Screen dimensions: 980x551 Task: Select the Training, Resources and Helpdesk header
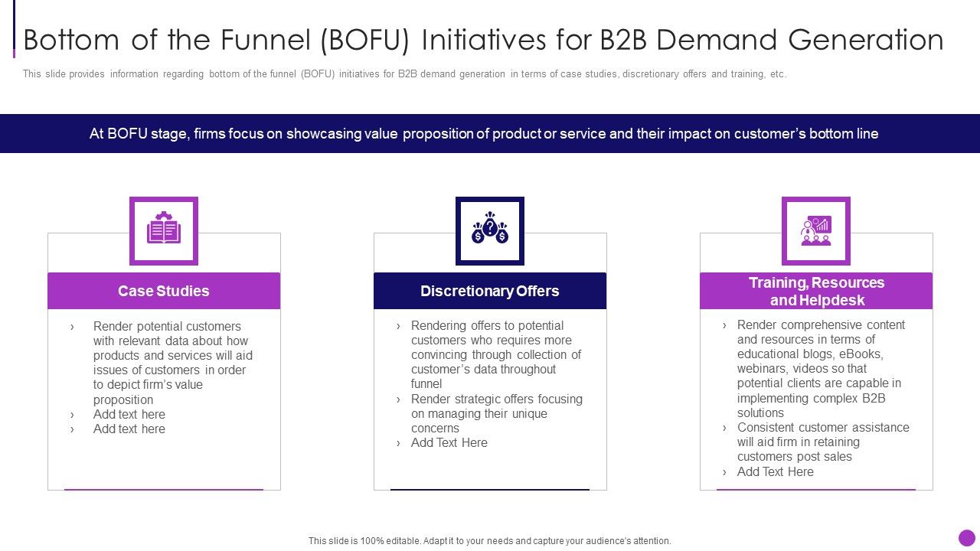pos(816,291)
